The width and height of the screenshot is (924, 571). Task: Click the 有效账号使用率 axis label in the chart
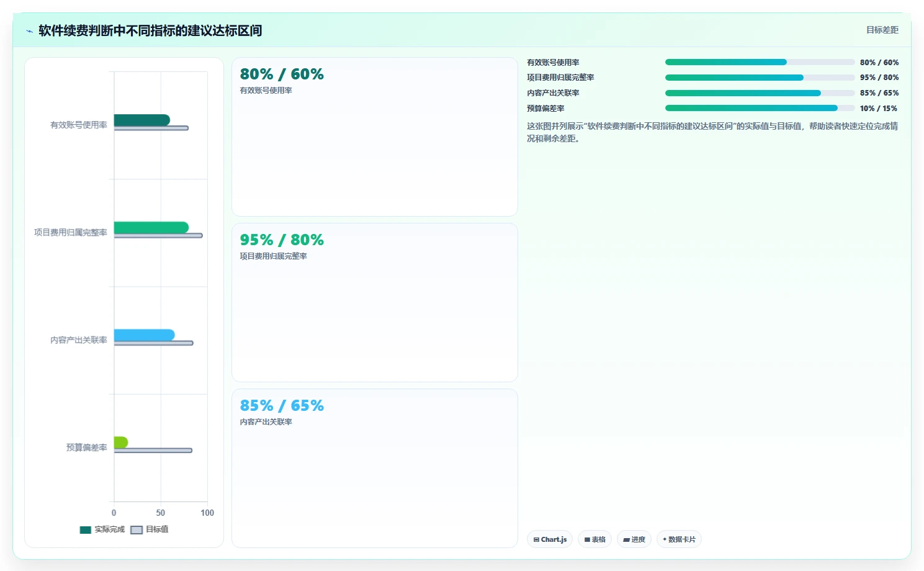pyautogui.click(x=78, y=125)
